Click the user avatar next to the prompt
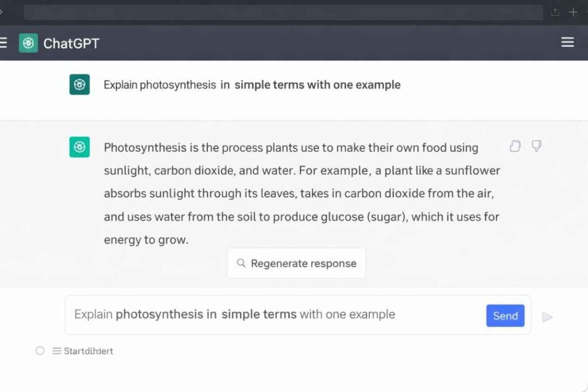 click(x=79, y=84)
